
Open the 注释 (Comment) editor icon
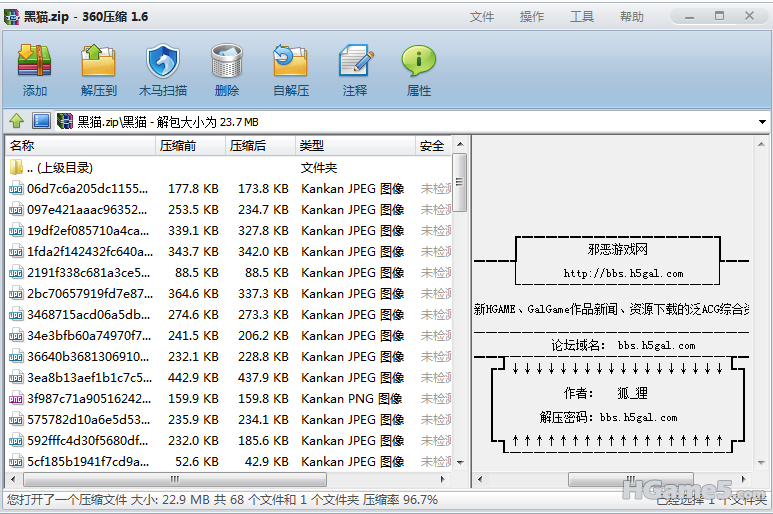(355, 70)
